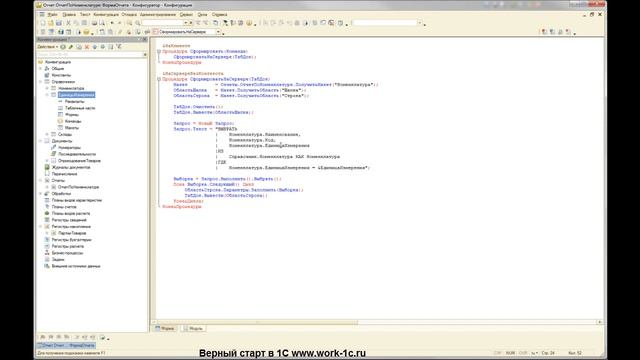The width and height of the screenshot is (640, 360).
Task: Click the Open file toolbar icon
Action: pyautogui.click(x=51, y=23)
